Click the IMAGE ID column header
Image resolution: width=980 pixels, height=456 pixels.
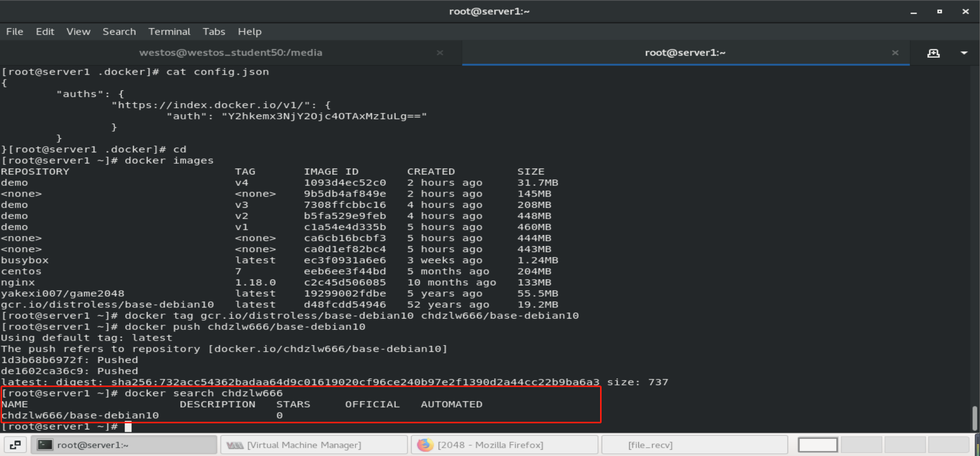[331, 172]
